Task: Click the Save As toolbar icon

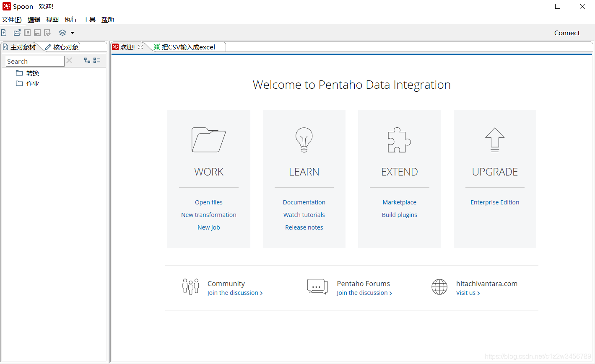Action: point(47,33)
